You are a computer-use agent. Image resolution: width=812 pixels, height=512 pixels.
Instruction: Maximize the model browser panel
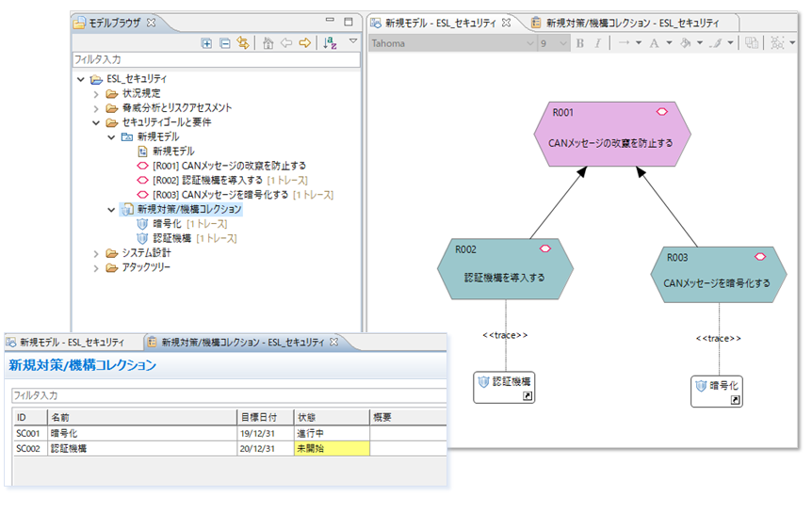pyautogui.click(x=349, y=22)
